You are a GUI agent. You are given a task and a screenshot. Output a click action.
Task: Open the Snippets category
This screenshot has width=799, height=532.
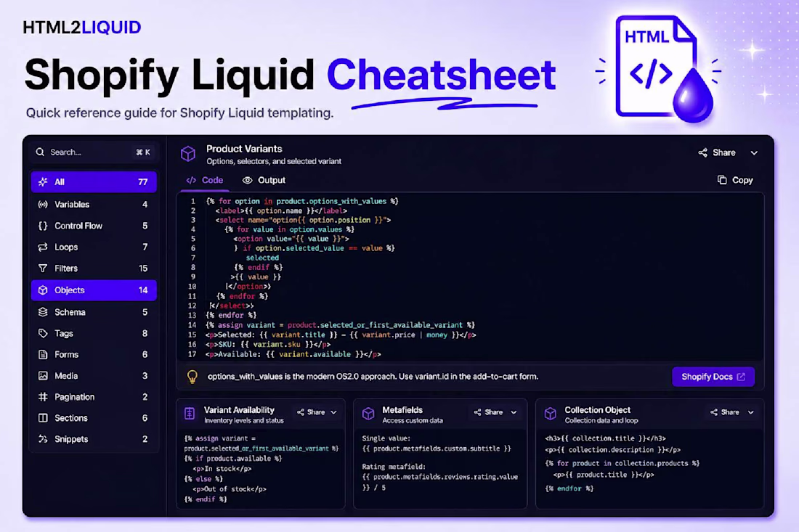93,439
